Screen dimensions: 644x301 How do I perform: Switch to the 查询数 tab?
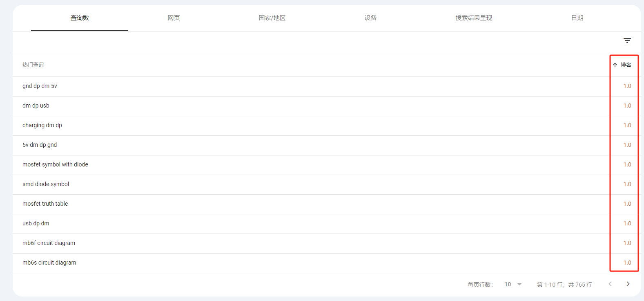coord(80,18)
